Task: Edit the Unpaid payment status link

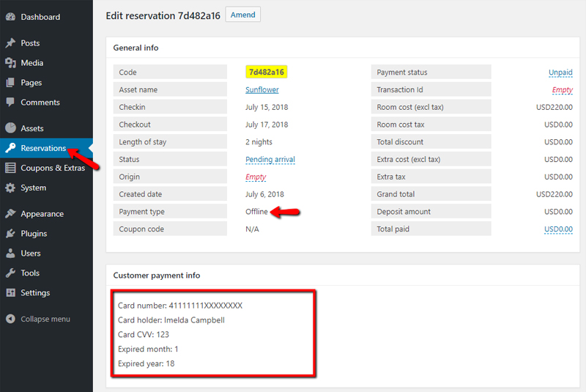Action: 560,72
